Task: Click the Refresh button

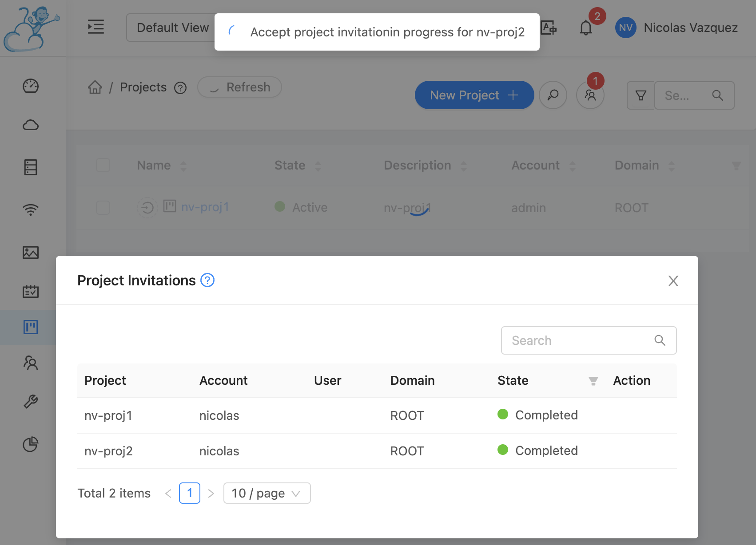Action: tap(239, 87)
